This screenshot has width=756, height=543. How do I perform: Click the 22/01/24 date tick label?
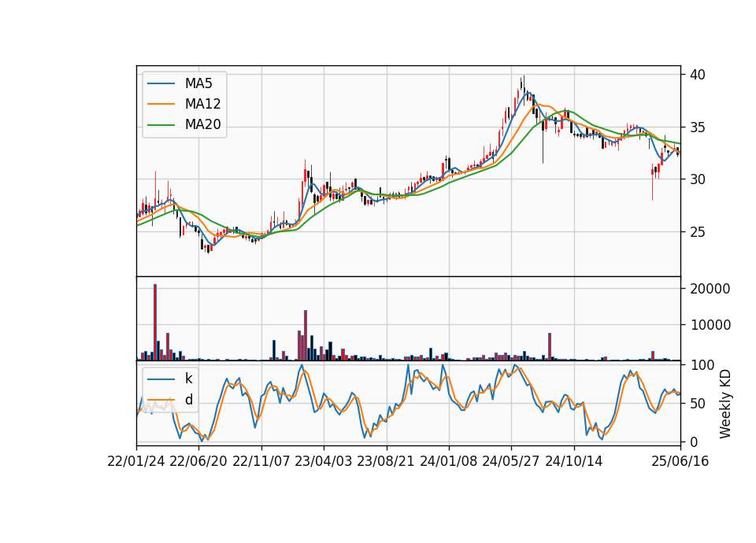(x=136, y=461)
